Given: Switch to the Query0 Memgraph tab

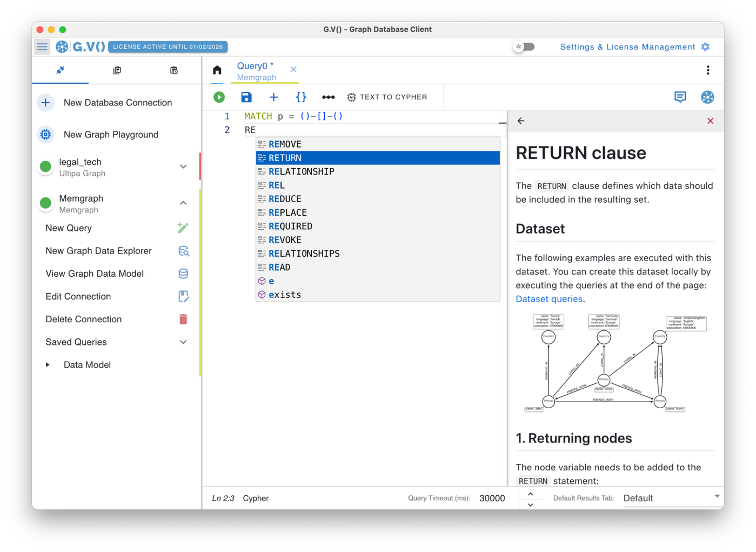Looking at the screenshot, I should 257,71.
